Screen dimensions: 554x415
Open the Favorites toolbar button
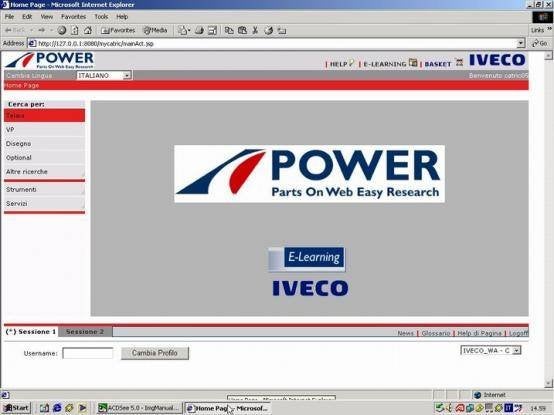118,30
